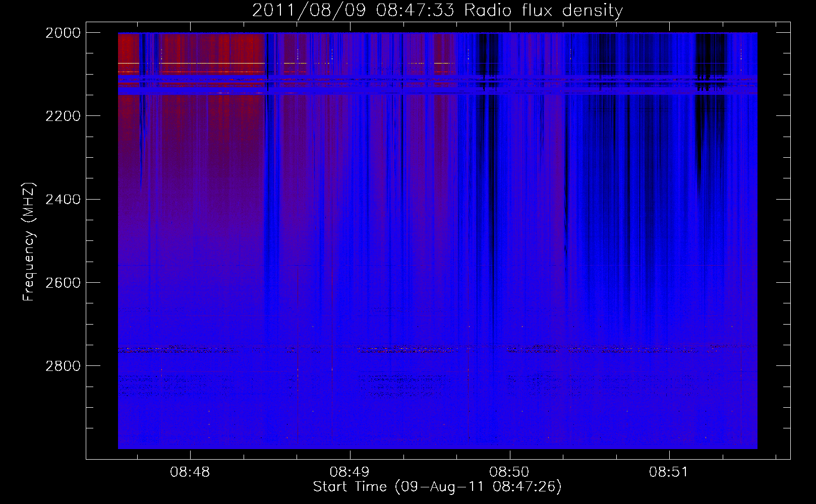Select the 2000 frequency axis label
Viewport: 816px width, 504px height.
[63, 33]
